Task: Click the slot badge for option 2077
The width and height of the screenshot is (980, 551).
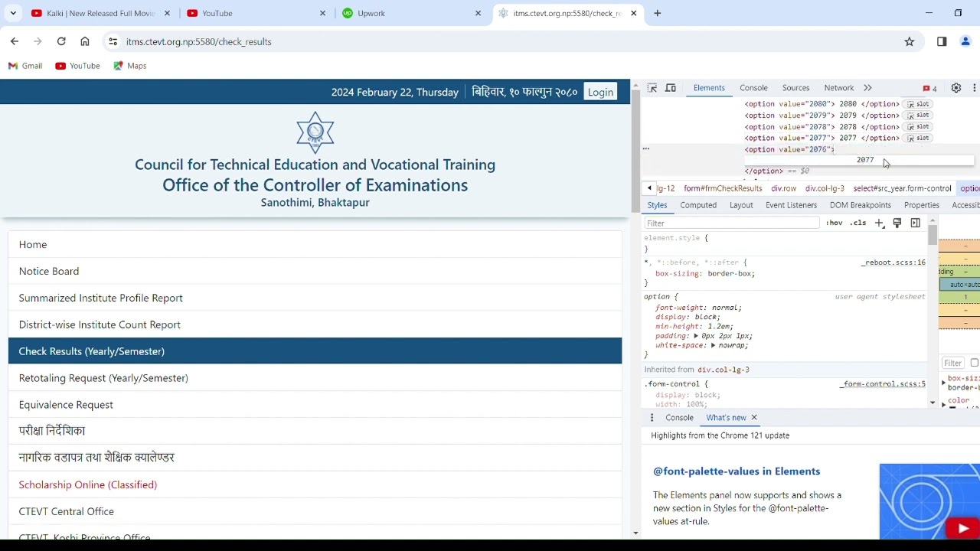Action: [x=918, y=139]
